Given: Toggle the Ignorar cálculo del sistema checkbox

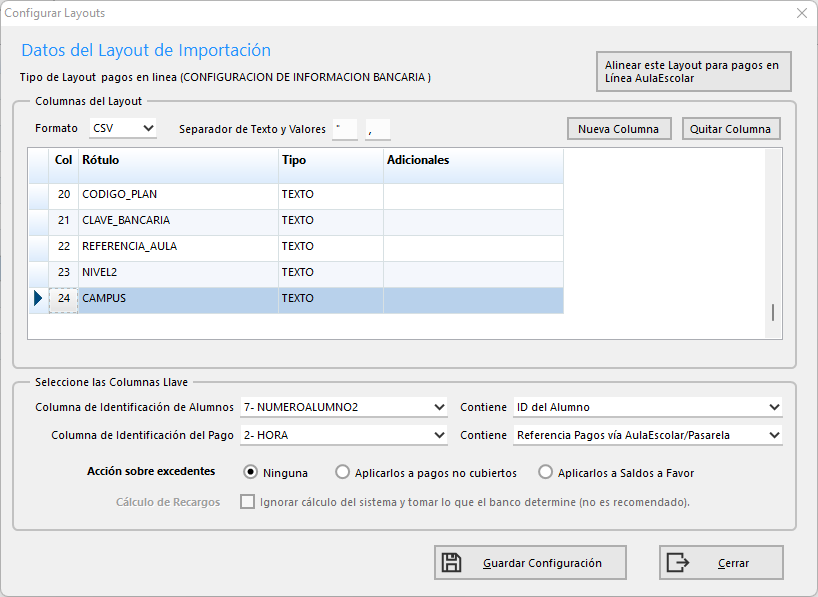Looking at the screenshot, I should [247, 502].
